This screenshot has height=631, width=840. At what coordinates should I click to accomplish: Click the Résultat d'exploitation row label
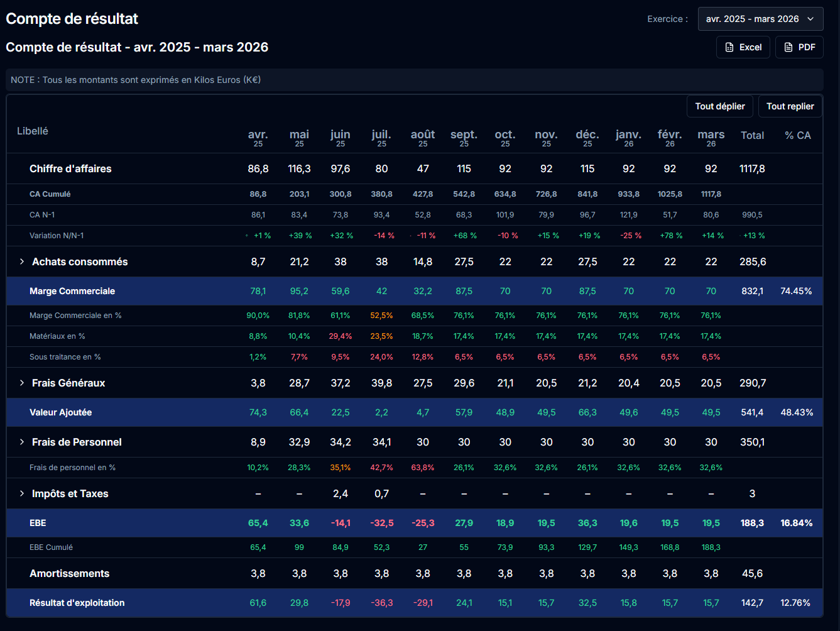point(77,603)
